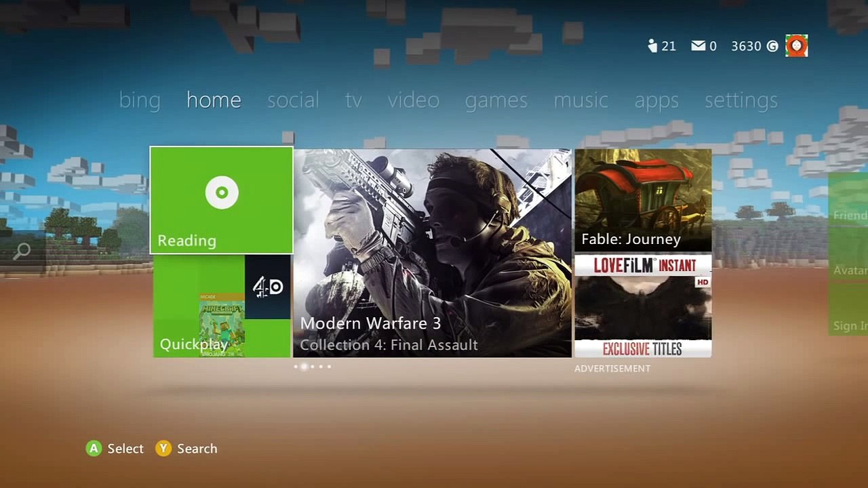This screenshot has width=868, height=488.
Task: Click the HD badge on LOVEFiLM tile
Action: (x=703, y=282)
